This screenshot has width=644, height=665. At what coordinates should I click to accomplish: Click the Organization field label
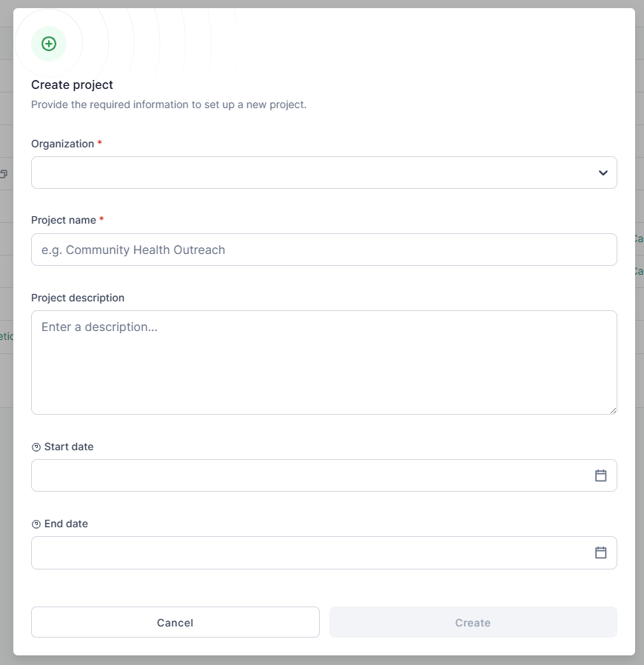pos(62,144)
